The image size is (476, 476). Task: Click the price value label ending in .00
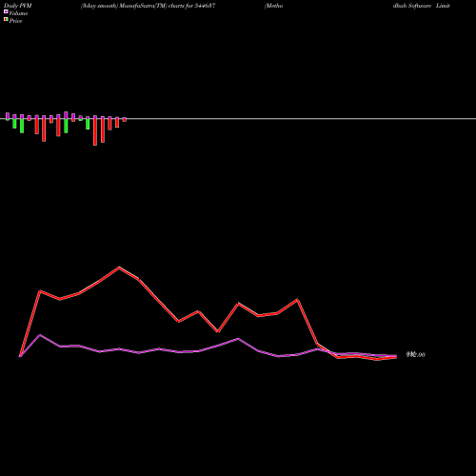click(416, 354)
